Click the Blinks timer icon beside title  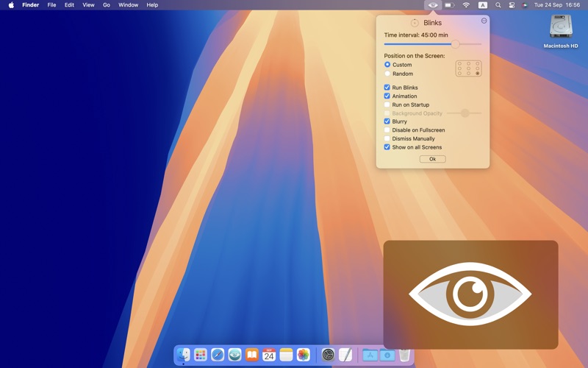[x=415, y=23]
